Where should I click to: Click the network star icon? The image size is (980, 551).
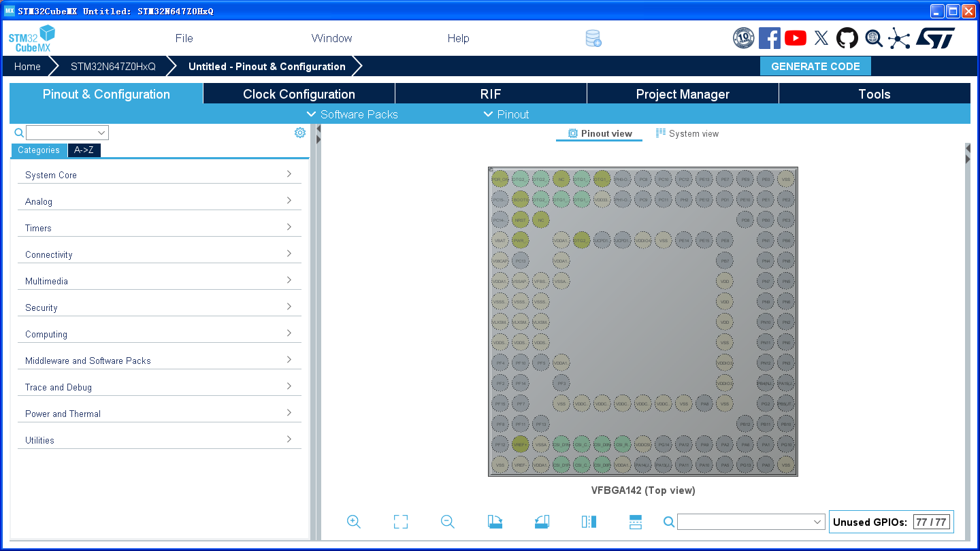tap(899, 38)
